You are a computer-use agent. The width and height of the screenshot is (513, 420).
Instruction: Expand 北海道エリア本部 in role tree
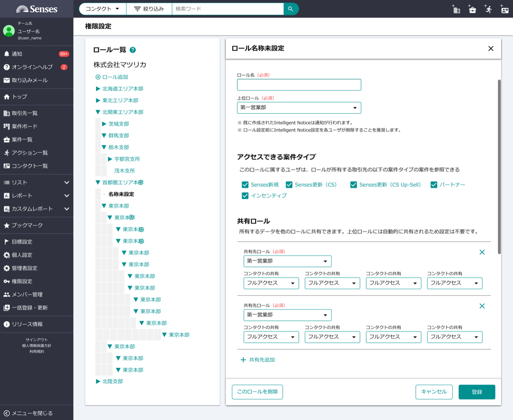pos(98,89)
